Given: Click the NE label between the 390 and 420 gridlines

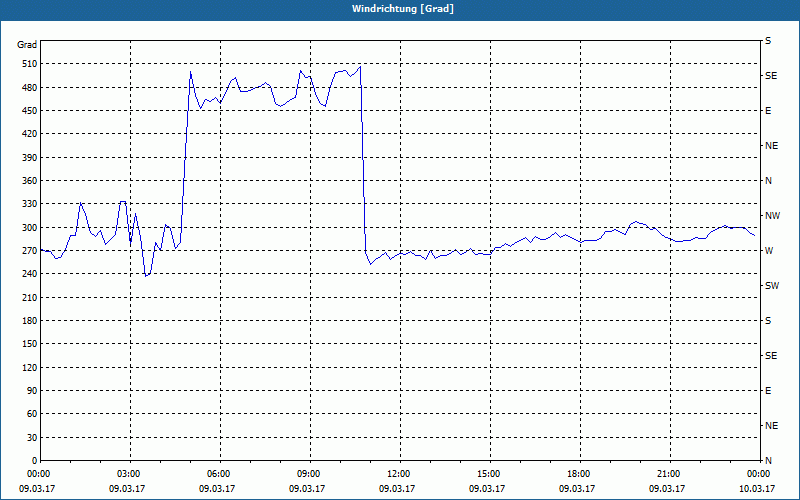Looking at the screenshot, I should point(772,146).
